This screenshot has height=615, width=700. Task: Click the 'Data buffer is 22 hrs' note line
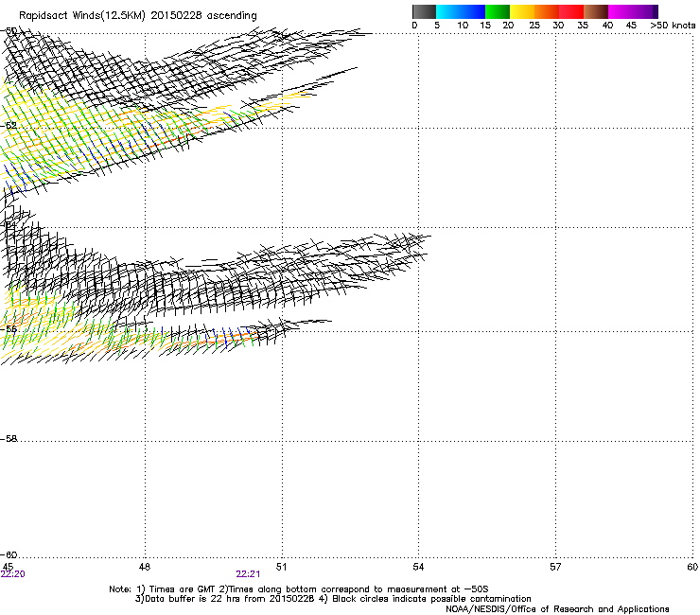(x=333, y=599)
